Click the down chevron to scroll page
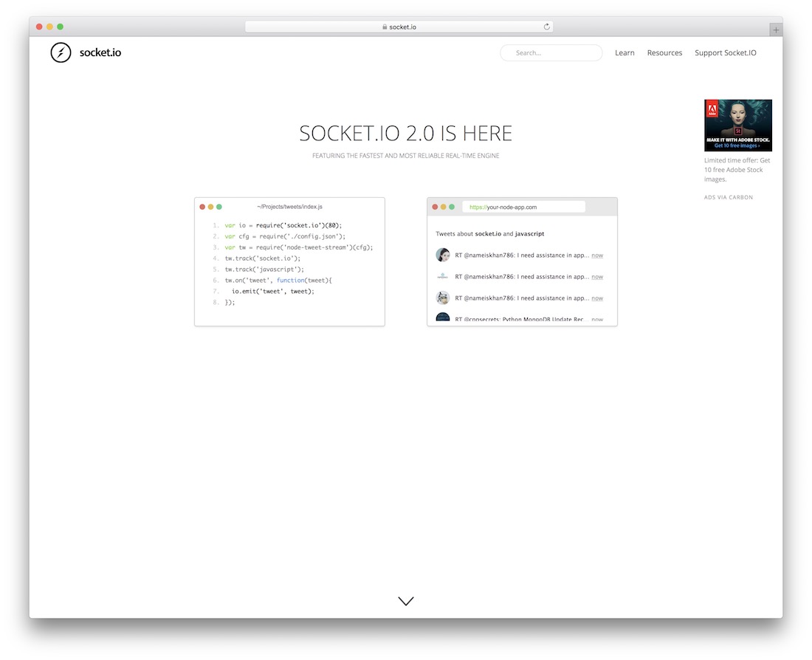812x660 pixels. (406, 601)
